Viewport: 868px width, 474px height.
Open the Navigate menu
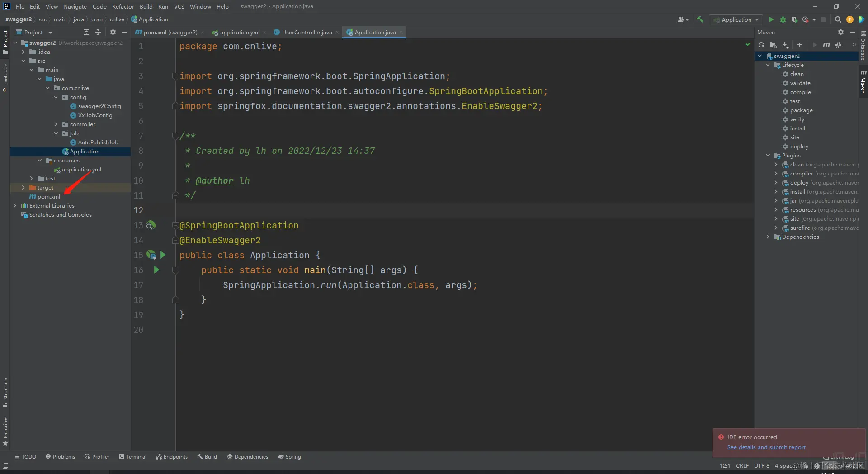(75, 6)
